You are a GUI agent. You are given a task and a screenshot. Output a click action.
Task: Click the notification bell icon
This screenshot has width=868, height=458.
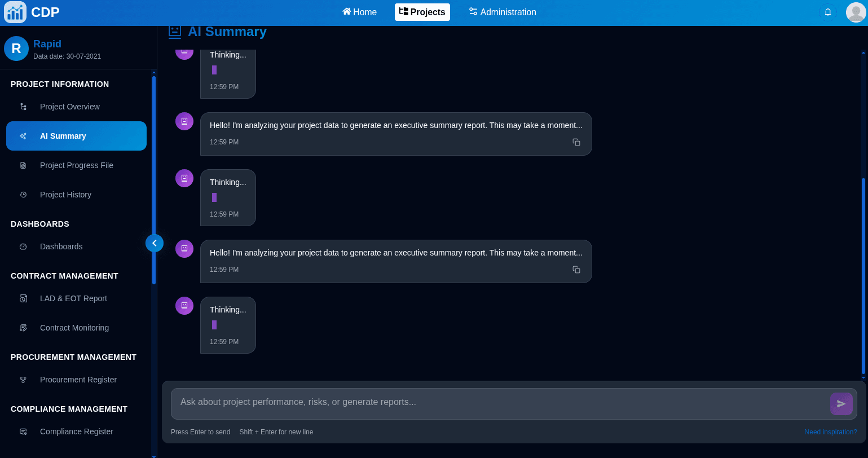827,12
